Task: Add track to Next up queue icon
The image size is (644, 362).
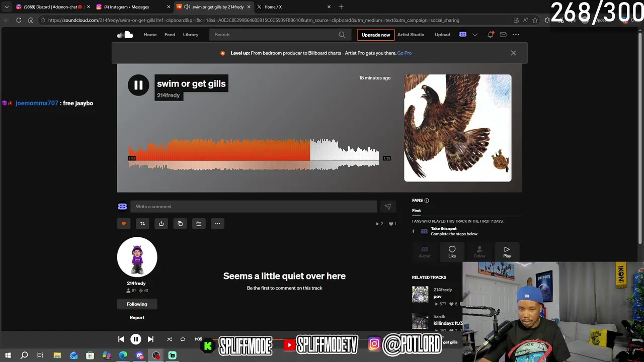Action: pyautogui.click(x=199, y=224)
